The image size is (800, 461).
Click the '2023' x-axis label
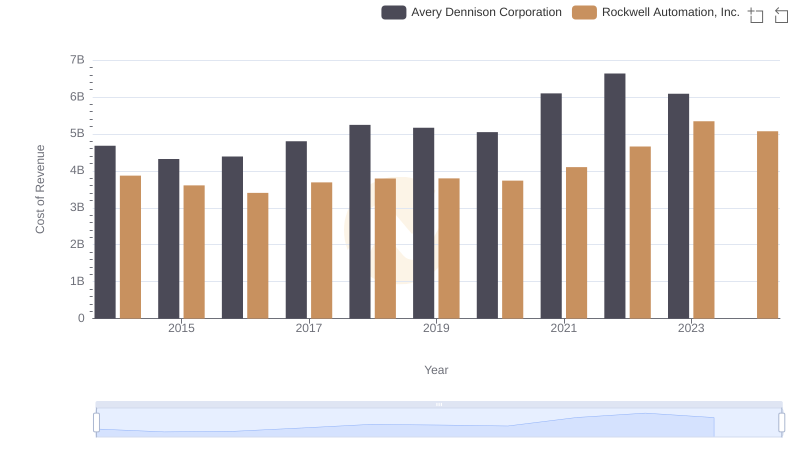691,328
